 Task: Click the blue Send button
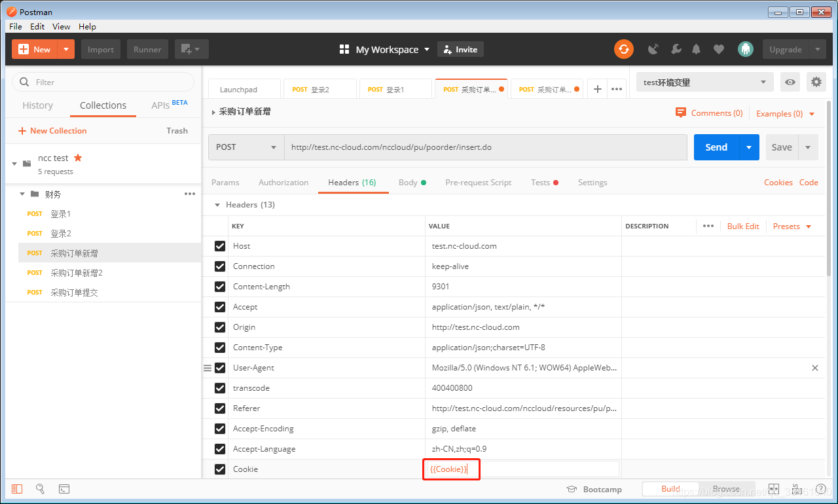point(716,147)
